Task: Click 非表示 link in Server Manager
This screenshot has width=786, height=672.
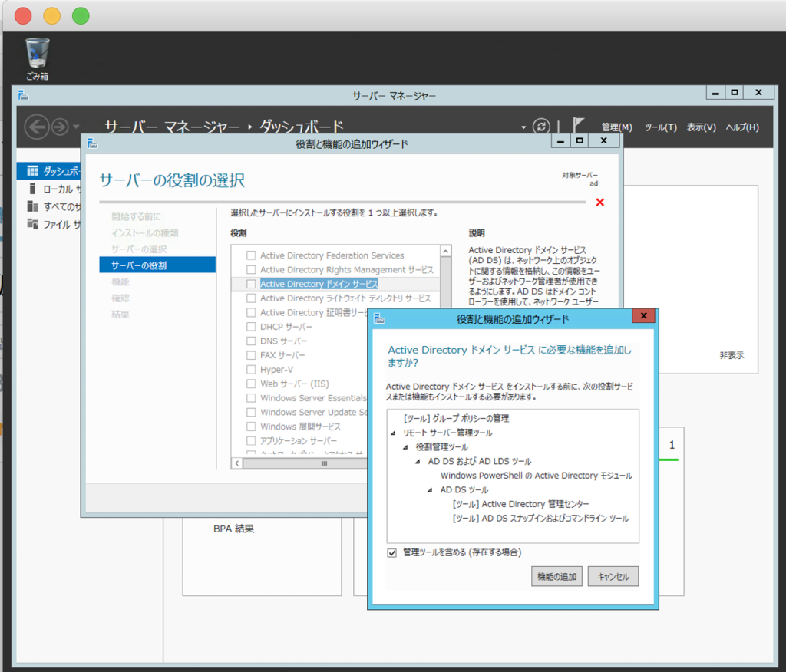Action: pos(732,355)
